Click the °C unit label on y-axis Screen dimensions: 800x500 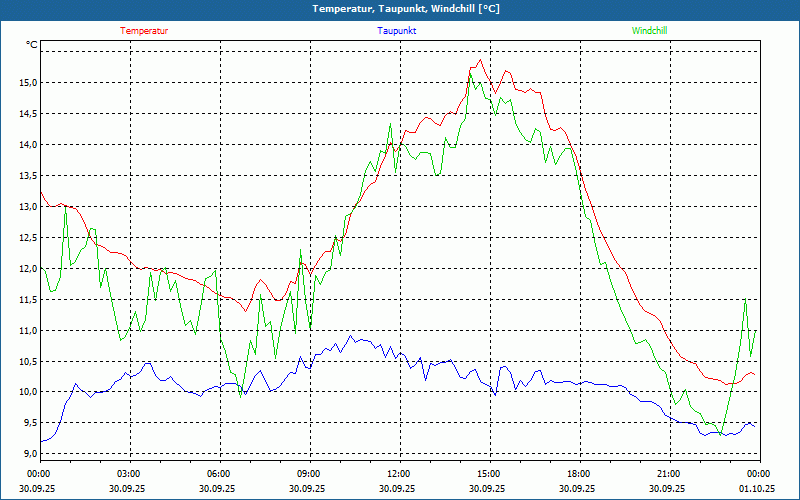tap(32, 45)
